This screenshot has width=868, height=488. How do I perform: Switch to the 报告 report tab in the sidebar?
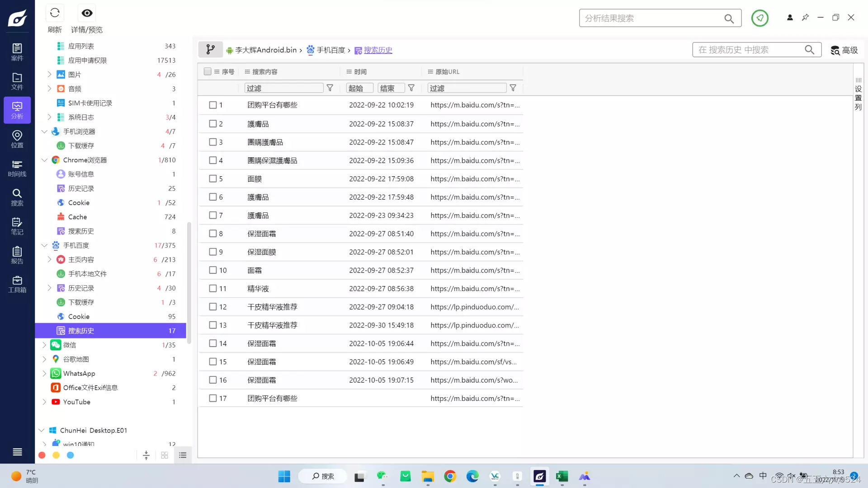coord(17,255)
